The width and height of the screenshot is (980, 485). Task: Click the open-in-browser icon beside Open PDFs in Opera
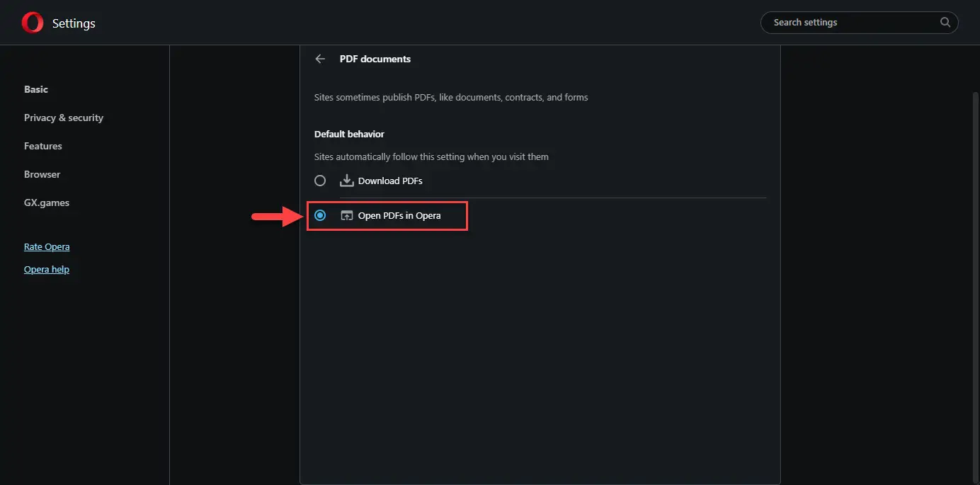point(346,215)
